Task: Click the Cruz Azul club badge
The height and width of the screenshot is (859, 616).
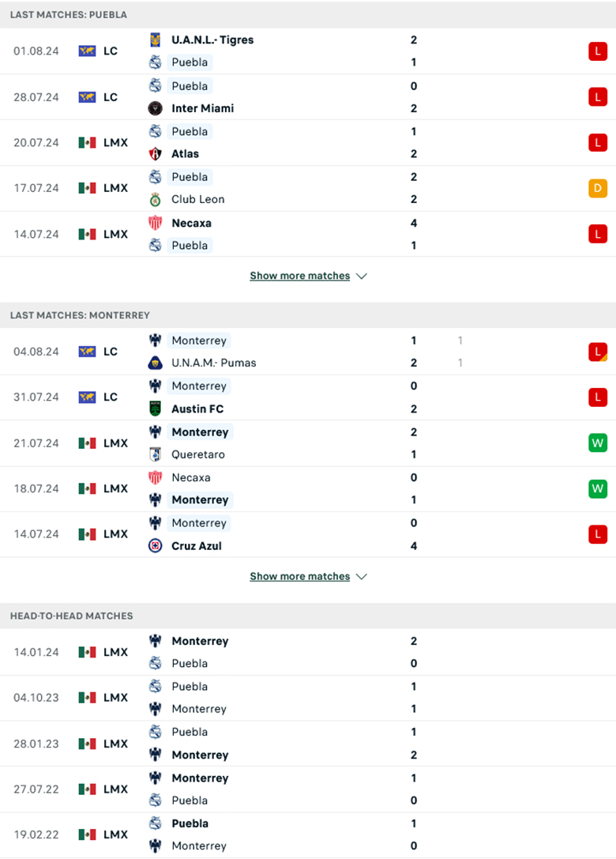Action: [155, 546]
